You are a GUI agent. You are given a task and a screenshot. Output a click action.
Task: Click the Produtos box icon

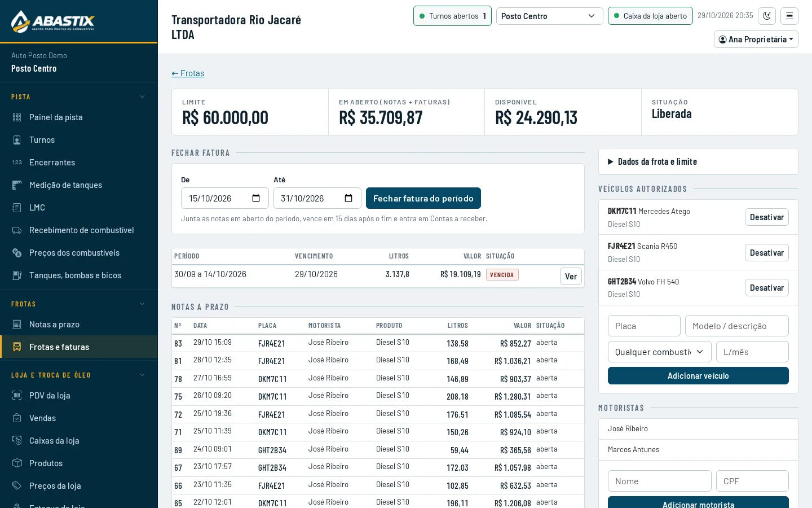17,463
